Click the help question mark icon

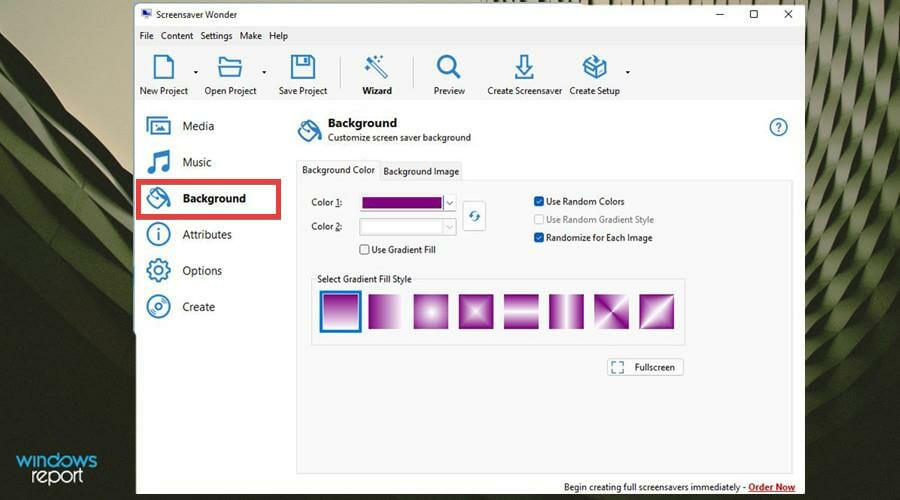(778, 127)
